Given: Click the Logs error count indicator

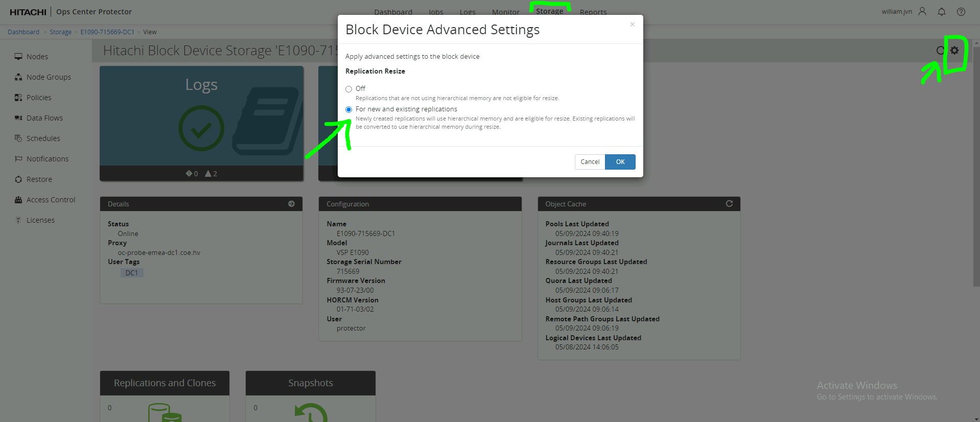Looking at the screenshot, I should [x=192, y=174].
